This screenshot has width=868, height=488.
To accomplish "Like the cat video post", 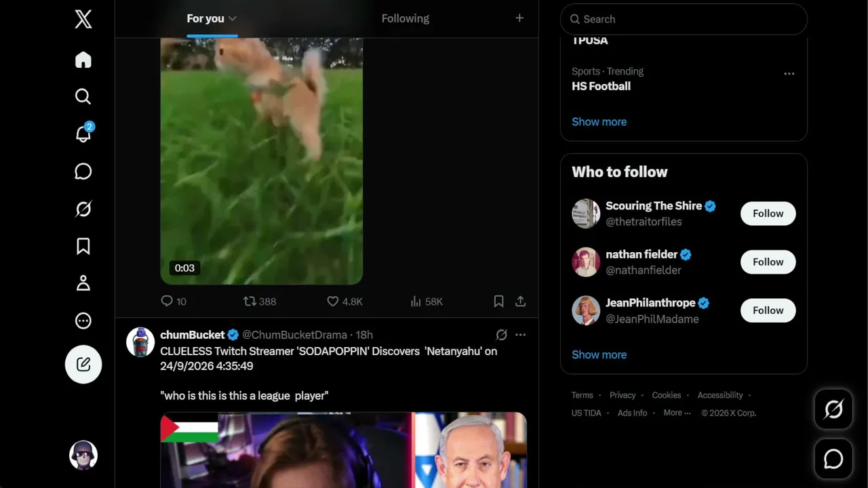I will pos(344,301).
